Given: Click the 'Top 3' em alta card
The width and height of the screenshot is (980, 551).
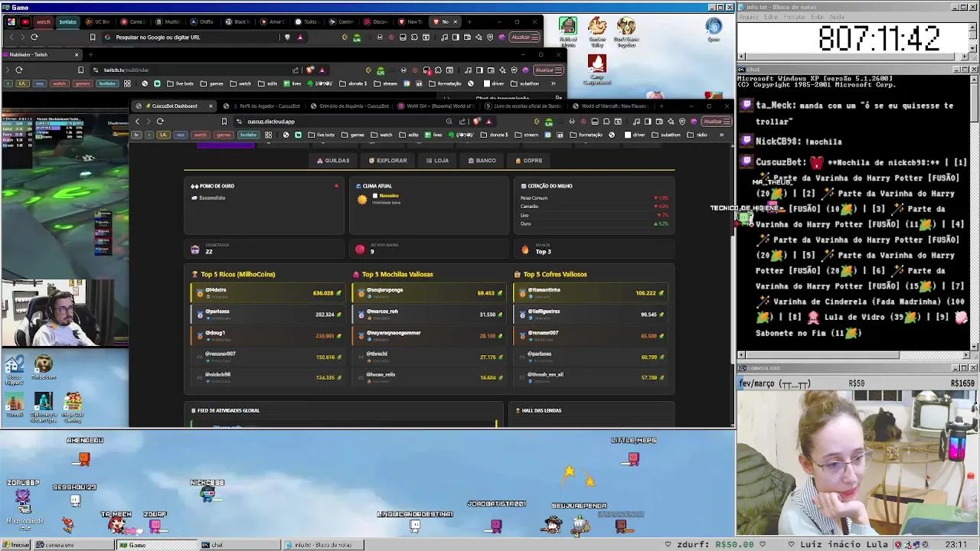Looking at the screenshot, I should click(x=593, y=249).
